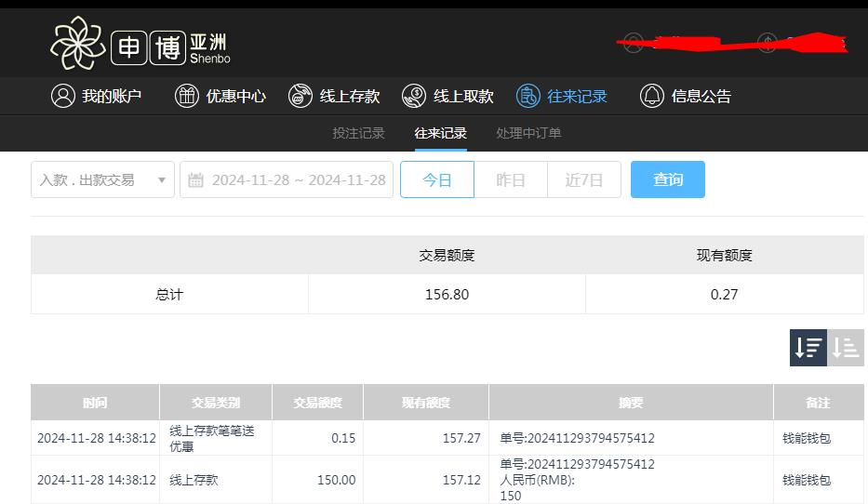The width and height of the screenshot is (868, 504).
Task: Go to 优惠中心 menu
Action: 235,97
